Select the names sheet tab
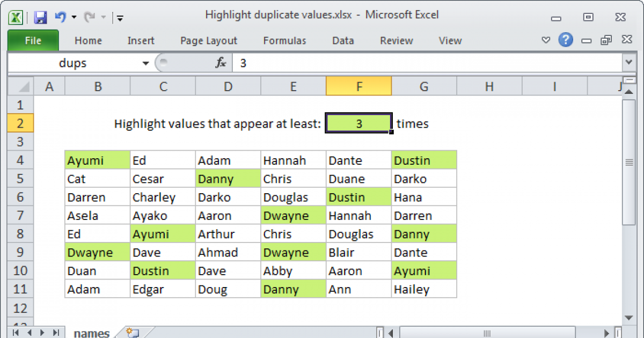Screen dimensions: 644x338 [x=91, y=333]
